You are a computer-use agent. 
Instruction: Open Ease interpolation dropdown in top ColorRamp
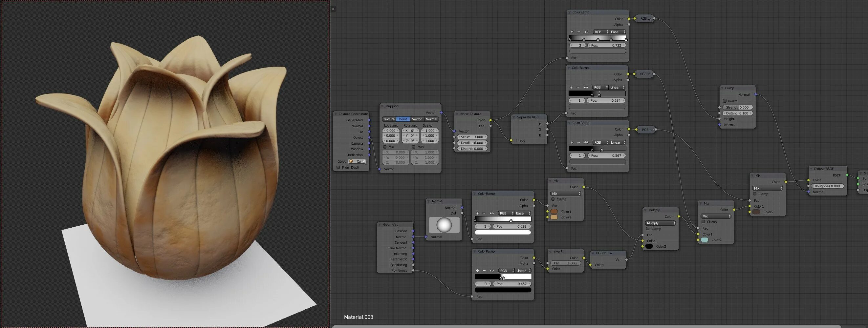click(618, 32)
